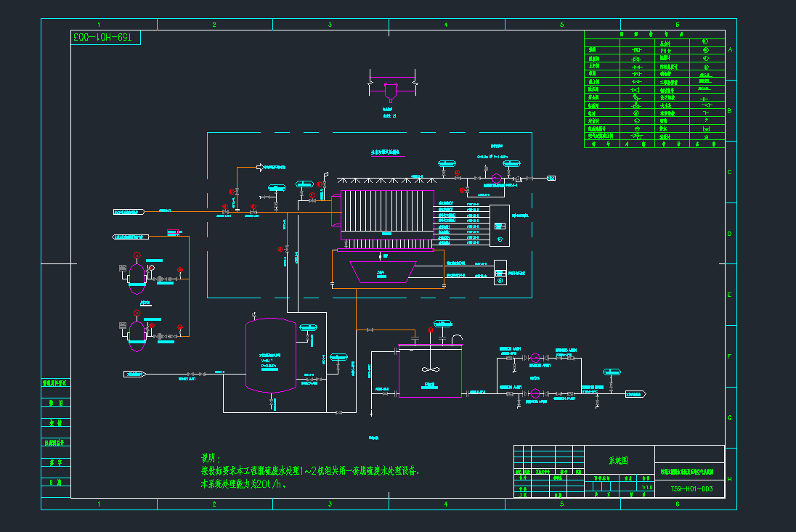Select the magenta hopper below the filter press
The height and width of the screenshot is (532, 796).
tap(382, 272)
